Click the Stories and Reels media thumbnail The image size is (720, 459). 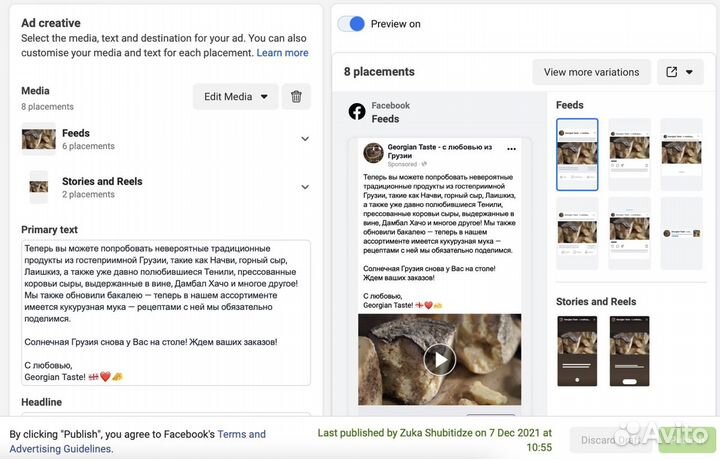pyautogui.click(x=39, y=187)
